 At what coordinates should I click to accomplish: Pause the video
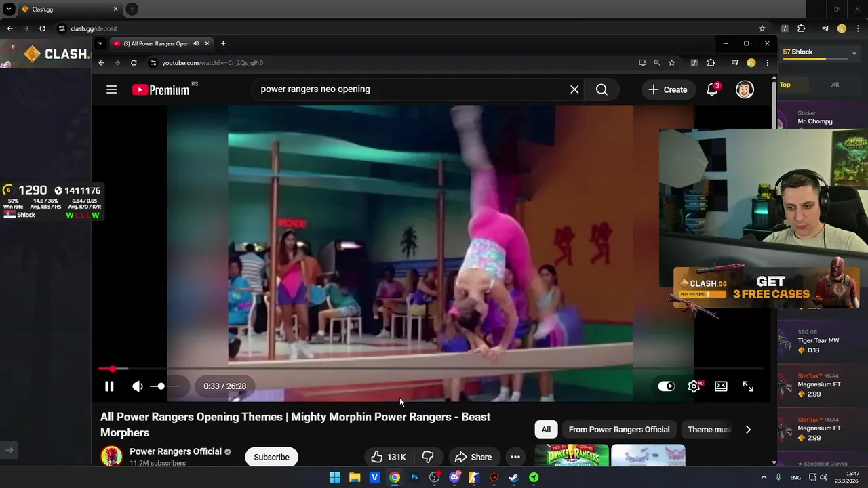(109, 386)
